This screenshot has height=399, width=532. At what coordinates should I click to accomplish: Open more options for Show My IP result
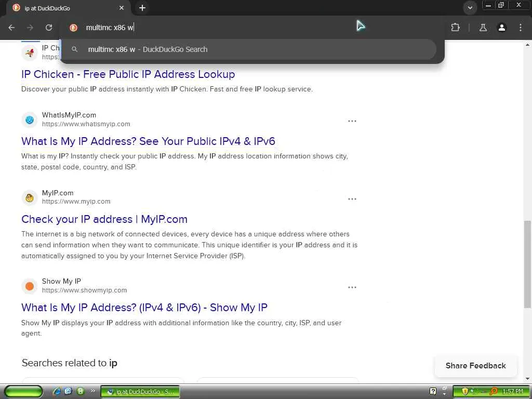pyautogui.click(x=352, y=287)
